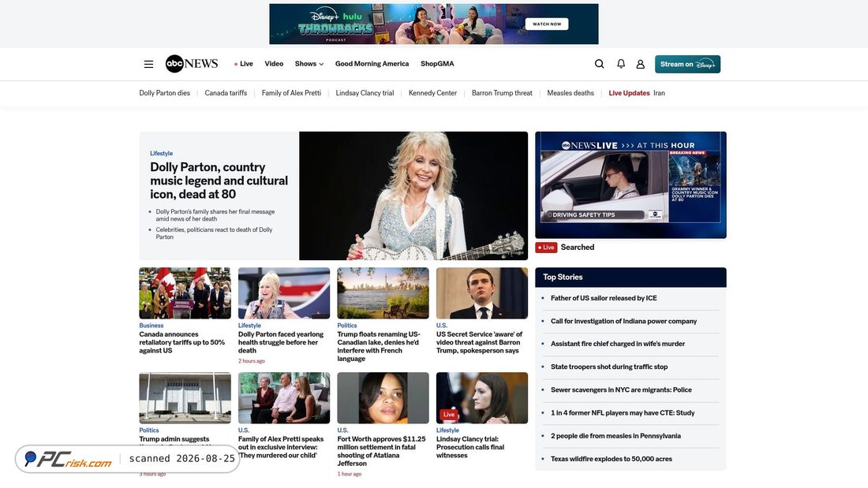Open Texas wildfire 50,000 acres story
The image size is (868, 488).
tap(611, 460)
